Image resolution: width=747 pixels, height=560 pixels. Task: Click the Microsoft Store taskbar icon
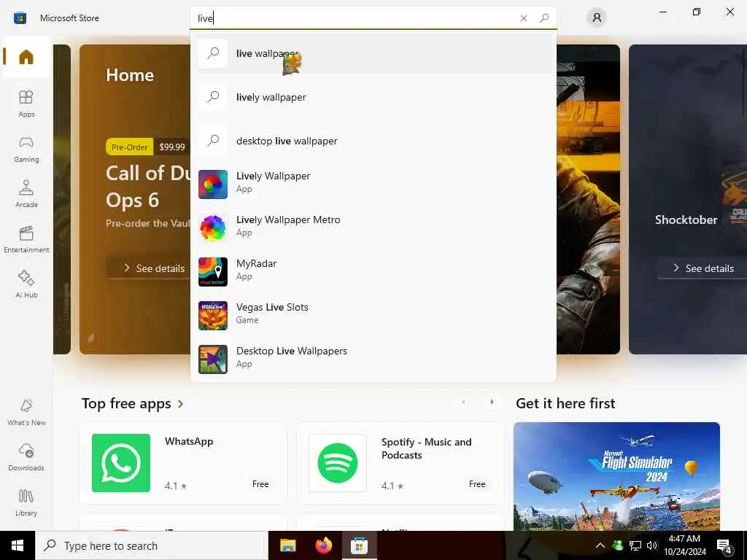(359, 545)
